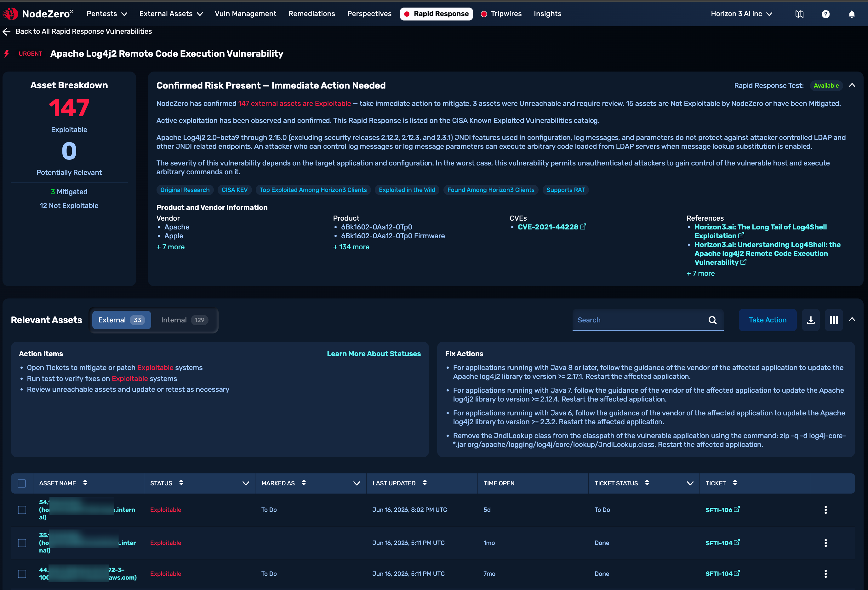Open the Horizon 3 AI inc account dropdown
Screen dimensions: 868x590
(741, 14)
